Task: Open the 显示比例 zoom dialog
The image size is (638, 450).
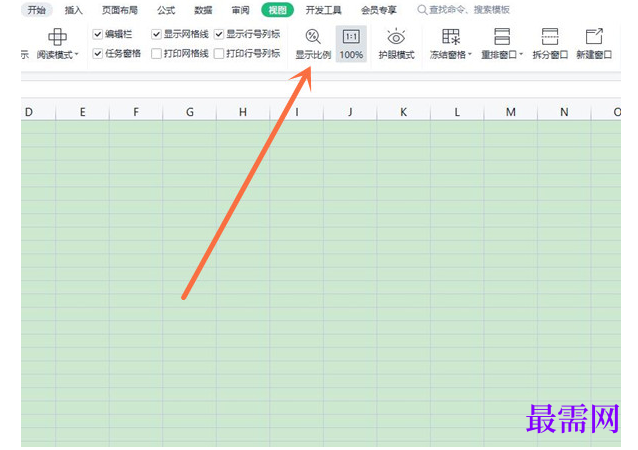Action: coord(313,44)
